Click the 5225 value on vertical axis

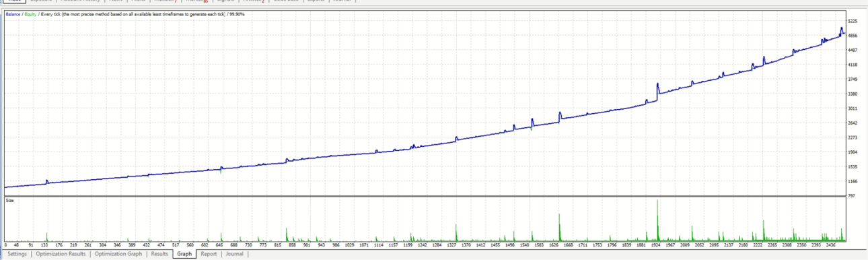pyautogui.click(x=853, y=22)
